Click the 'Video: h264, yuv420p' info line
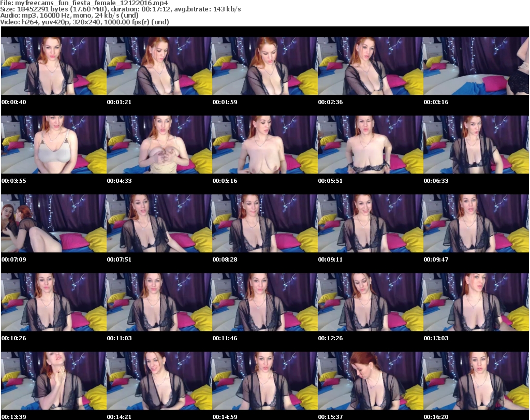Image resolution: width=530 pixels, height=420 pixels. 84,22
